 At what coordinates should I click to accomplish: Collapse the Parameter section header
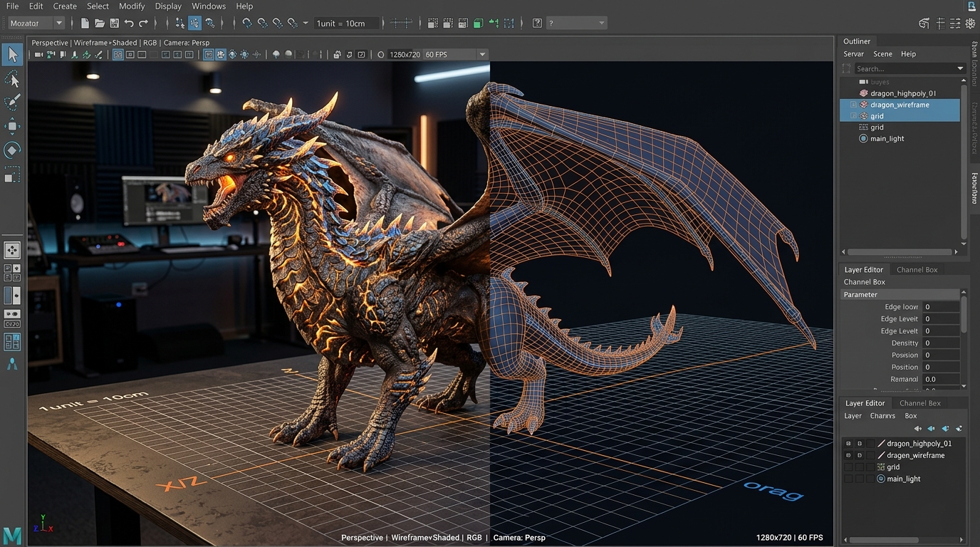point(900,294)
